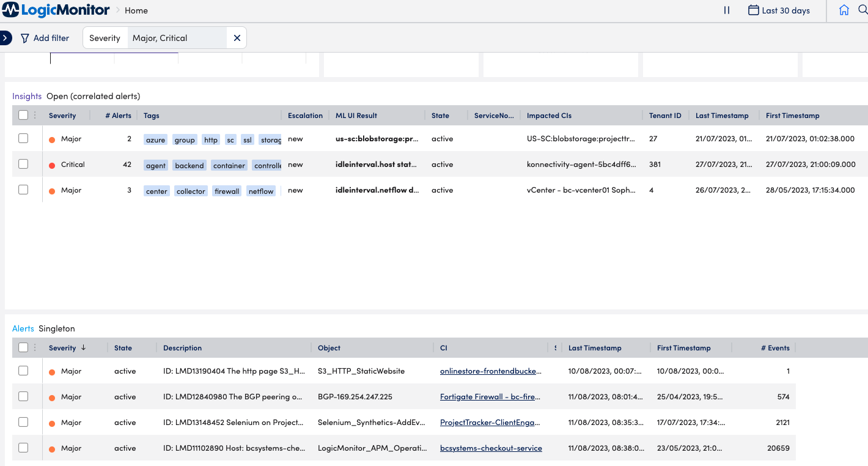
Task: Click the LogicMonitor logo
Action: tap(56, 10)
